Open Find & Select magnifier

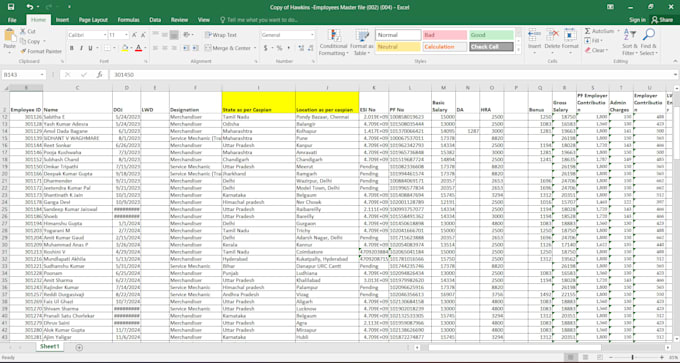point(648,42)
